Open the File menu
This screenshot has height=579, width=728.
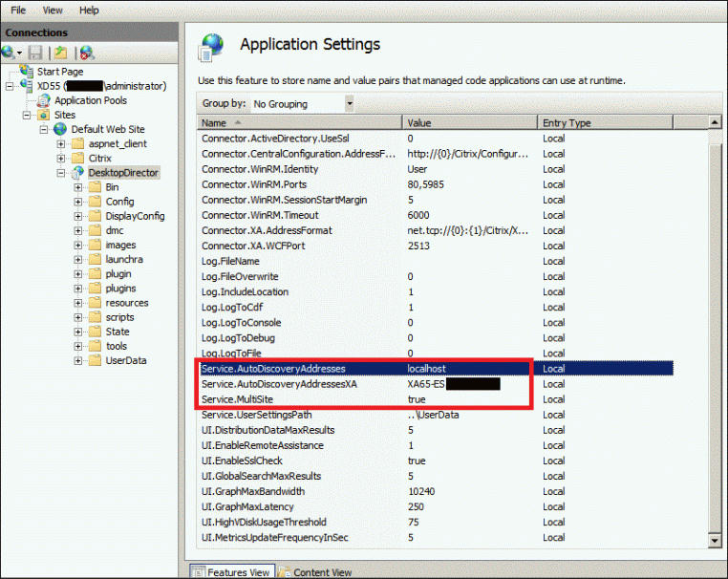click(x=18, y=11)
